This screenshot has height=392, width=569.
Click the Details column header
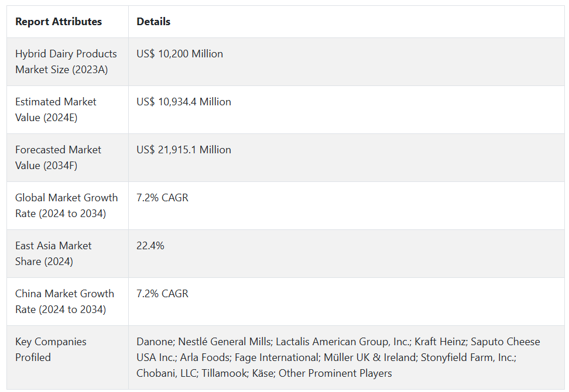pyautogui.click(x=153, y=22)
